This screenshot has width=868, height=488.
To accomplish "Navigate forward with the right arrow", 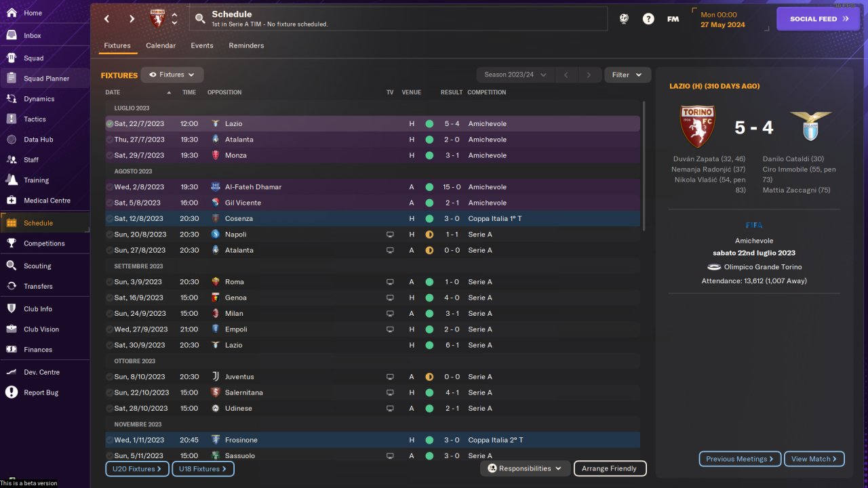I will click(x=132, y=19).
